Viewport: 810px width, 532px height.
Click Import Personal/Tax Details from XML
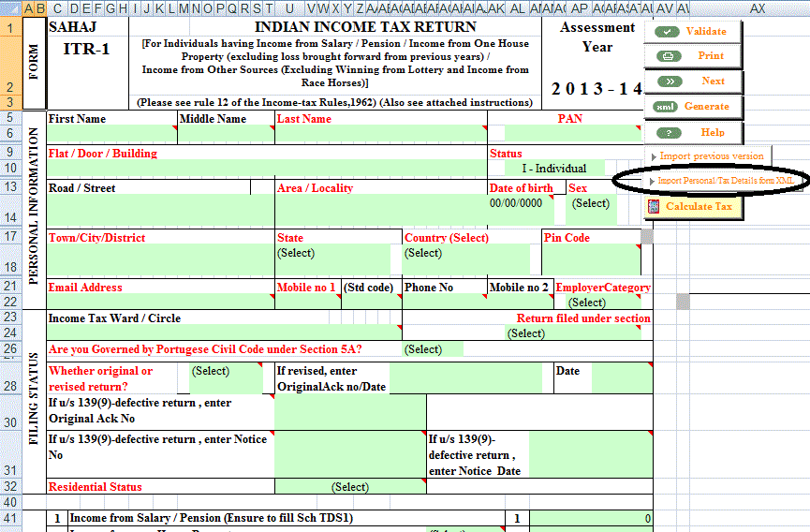[722, 181]
